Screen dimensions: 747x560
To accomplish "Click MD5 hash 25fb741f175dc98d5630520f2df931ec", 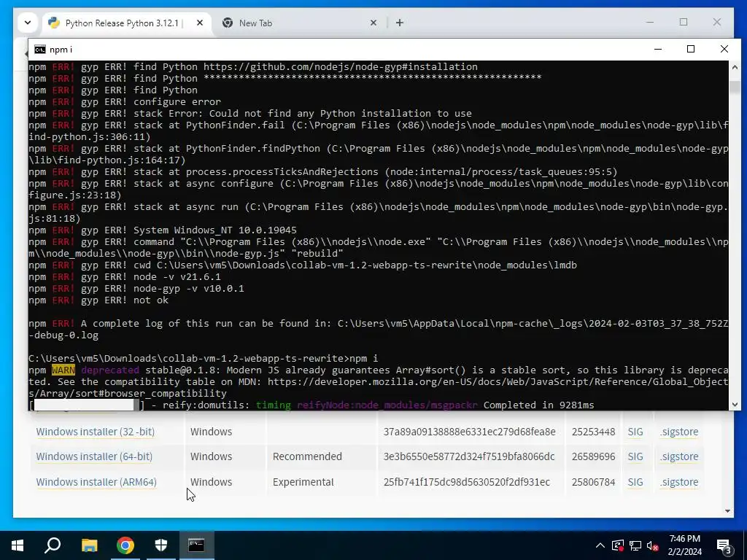I will point(466,482).
